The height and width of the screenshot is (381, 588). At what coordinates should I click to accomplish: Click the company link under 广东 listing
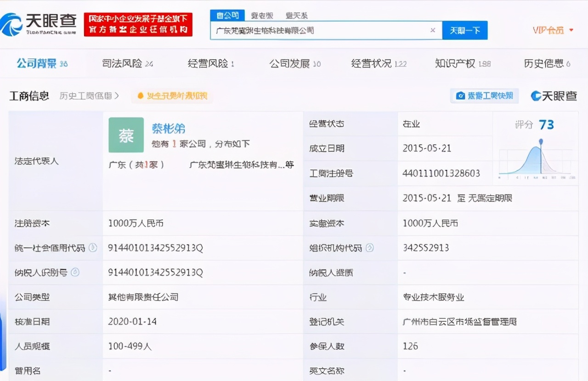pyautogui.click(x=242, y=165)
